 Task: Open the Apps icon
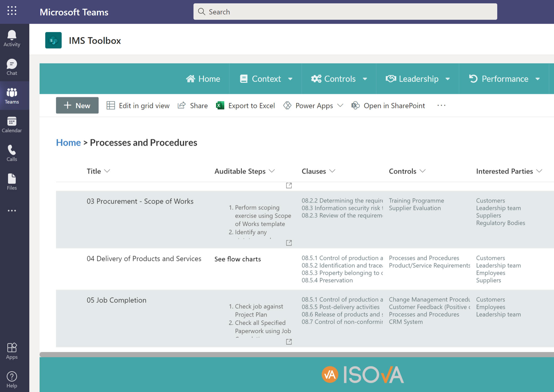coord(11,349)
